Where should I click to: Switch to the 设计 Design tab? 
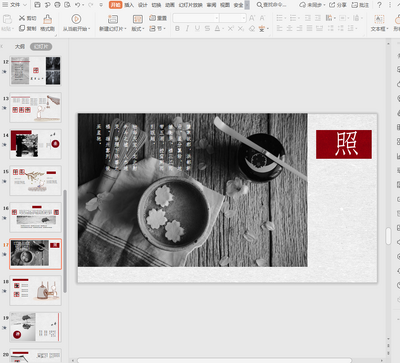pos(143,5)
